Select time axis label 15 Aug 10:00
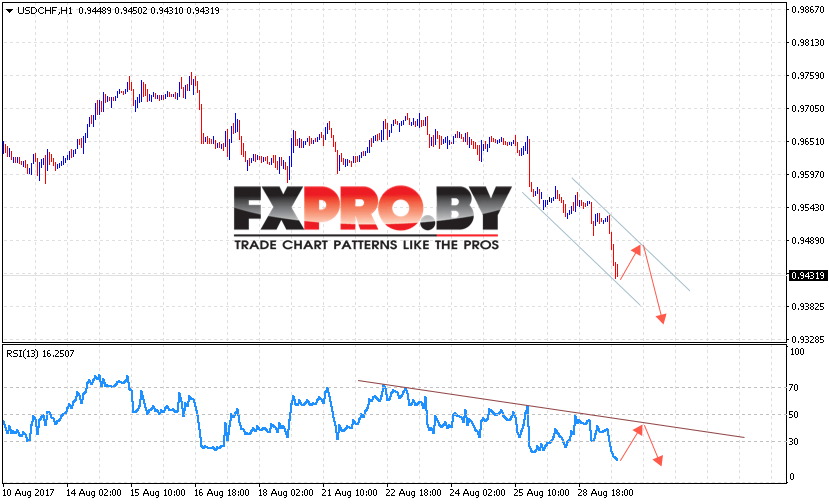Viewport: 829px width, 504px height. (158, 493)
